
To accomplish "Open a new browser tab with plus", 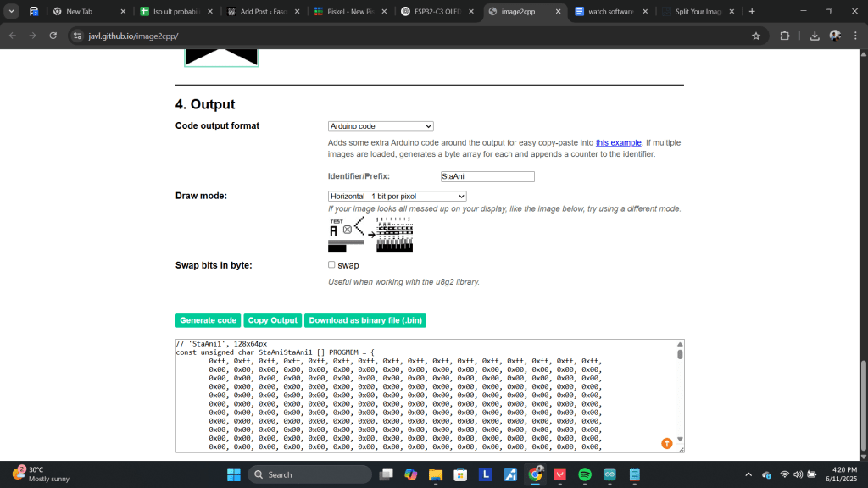I will [752, 12].
